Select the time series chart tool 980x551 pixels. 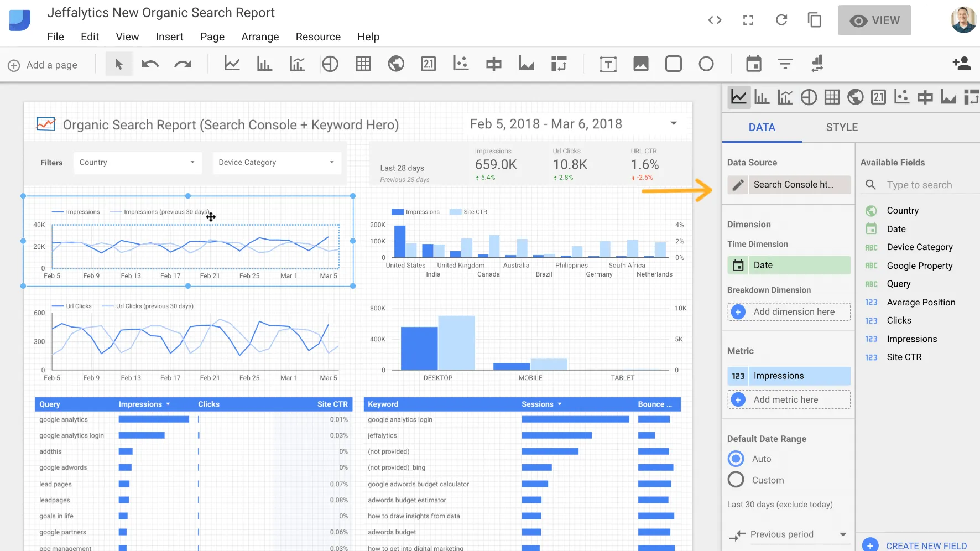coord(232,64)
